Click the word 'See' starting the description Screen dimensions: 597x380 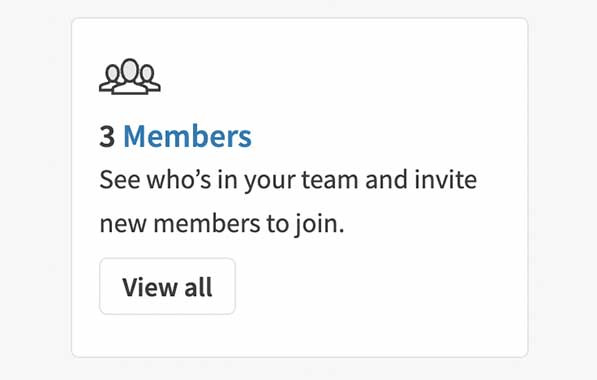tap(120, 180)
